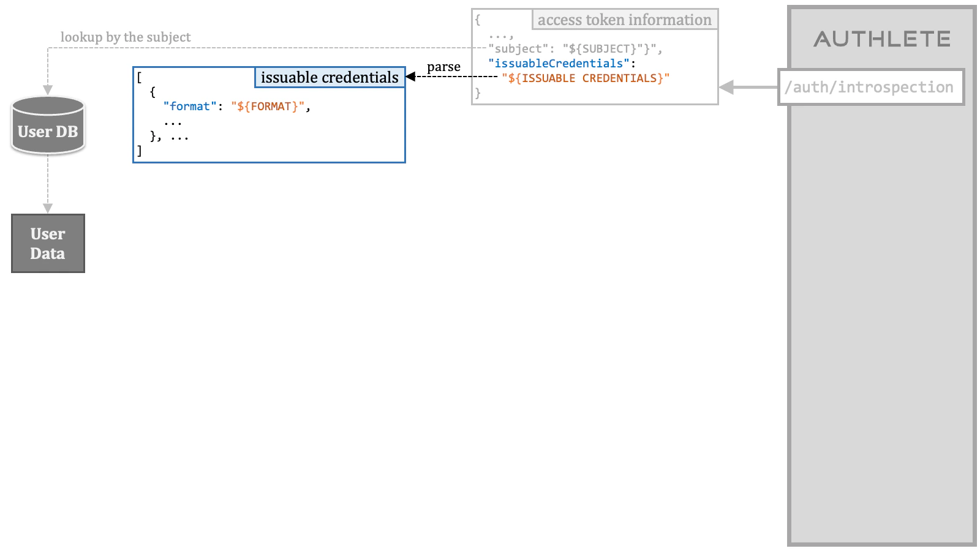This screenshot has width=980, height=551.
Task: Select the "subject": "${SUBJECT}" line
Action: pyautogui.click(x=575, y=49)
